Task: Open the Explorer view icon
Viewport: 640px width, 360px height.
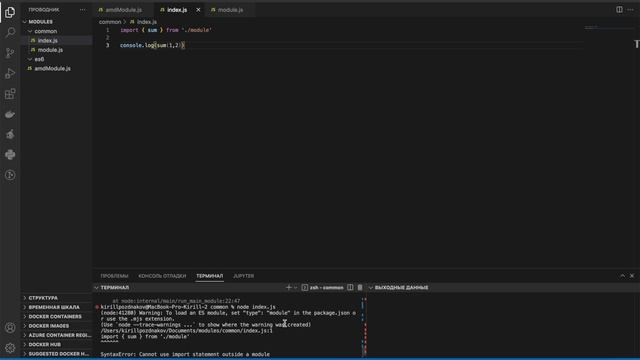Action: (10, 12)
